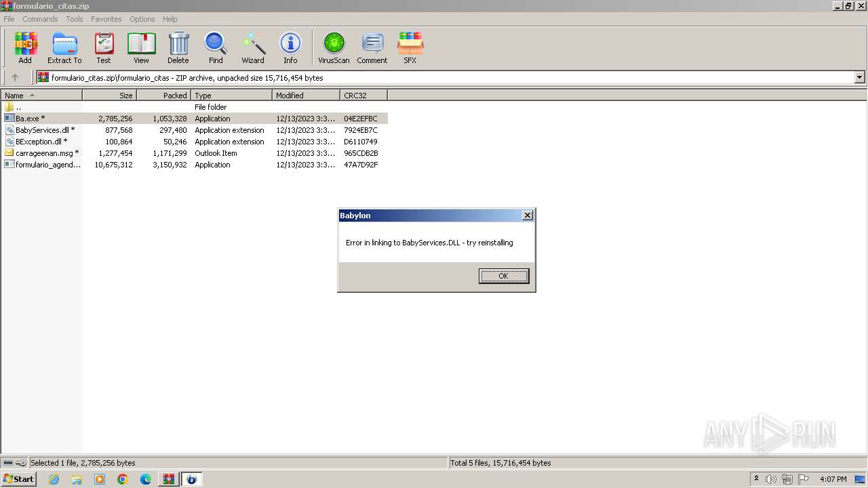Open Chrome from the taskbar
Viewport: 868px width, 488px height.
coord(123,479)
